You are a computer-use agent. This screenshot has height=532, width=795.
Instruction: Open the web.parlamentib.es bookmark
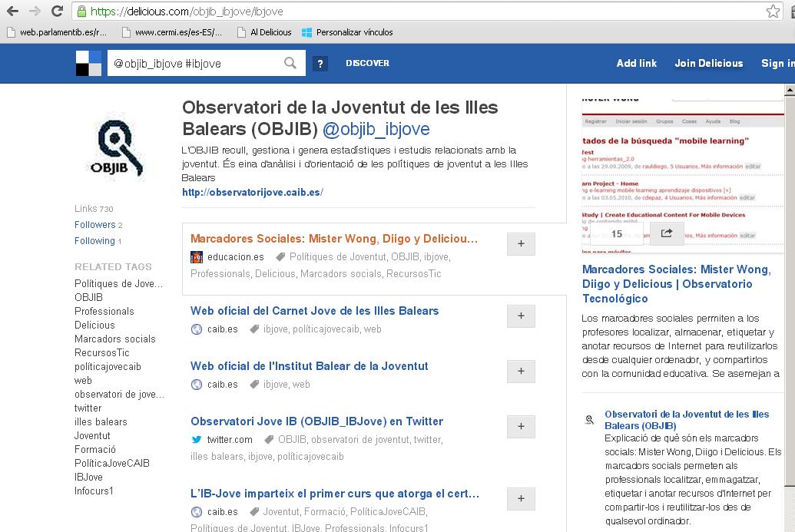pyautogui.click(x=58, y=32)
